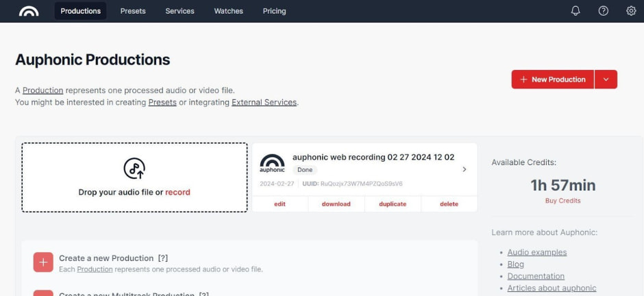Click the Auphonic logo in the navbar
644x296 pixels.
(x=29, y=11)
